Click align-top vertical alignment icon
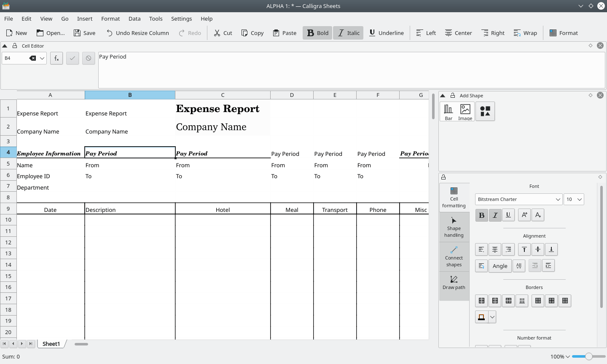The height and width of the screenshot is (364, 607). pyautogui.click(x=524, y=249)
